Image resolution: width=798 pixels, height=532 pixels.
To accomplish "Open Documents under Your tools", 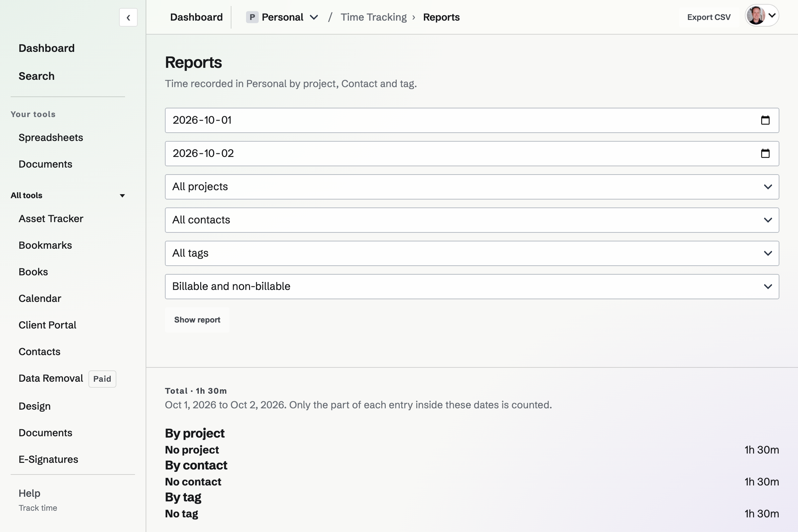I will point(45,164).
